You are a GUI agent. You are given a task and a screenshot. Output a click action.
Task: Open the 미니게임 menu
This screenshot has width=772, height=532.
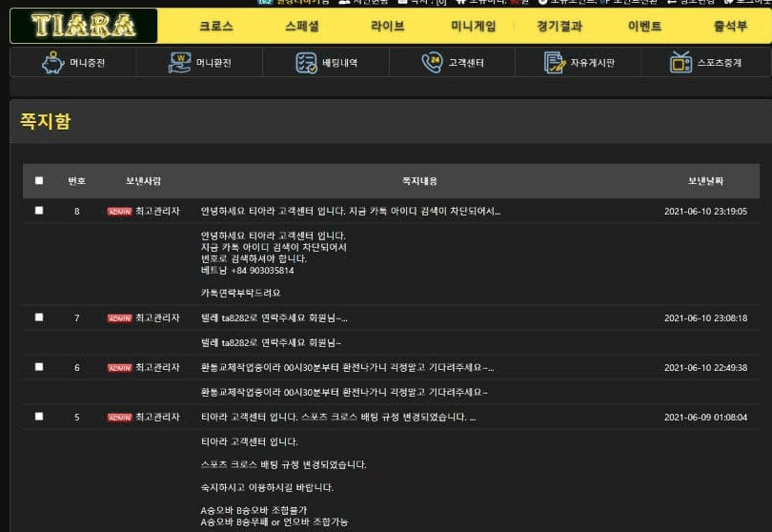(x=474, y=26)
